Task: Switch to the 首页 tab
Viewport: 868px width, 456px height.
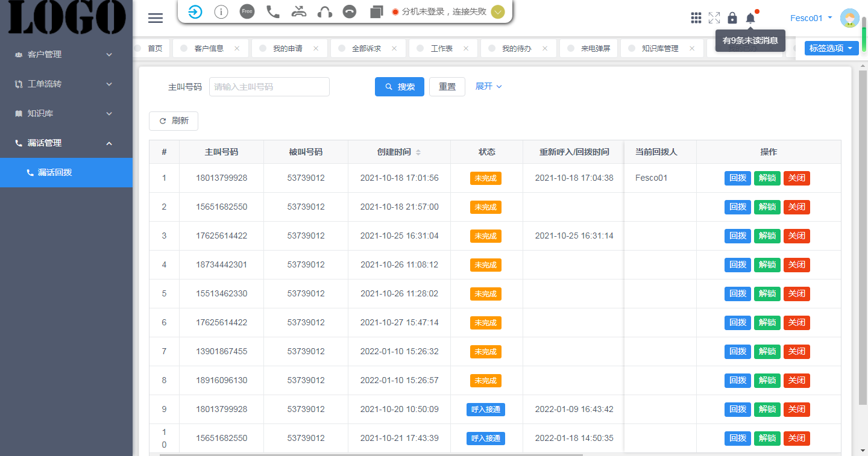Action: [x=155, y=49]
